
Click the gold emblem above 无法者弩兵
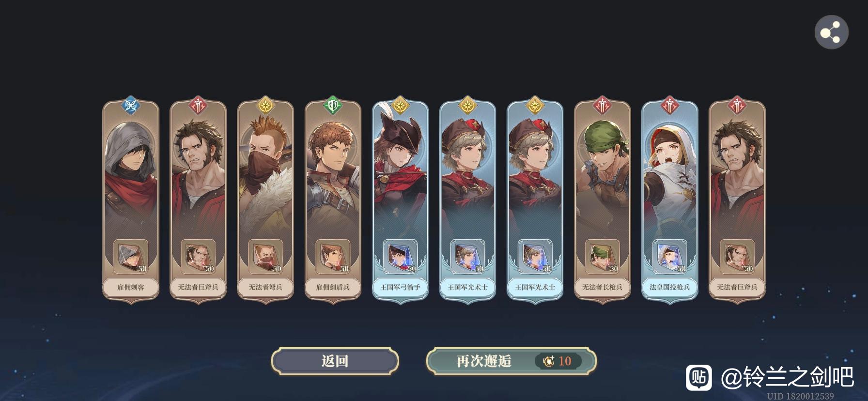click(265, 105)
